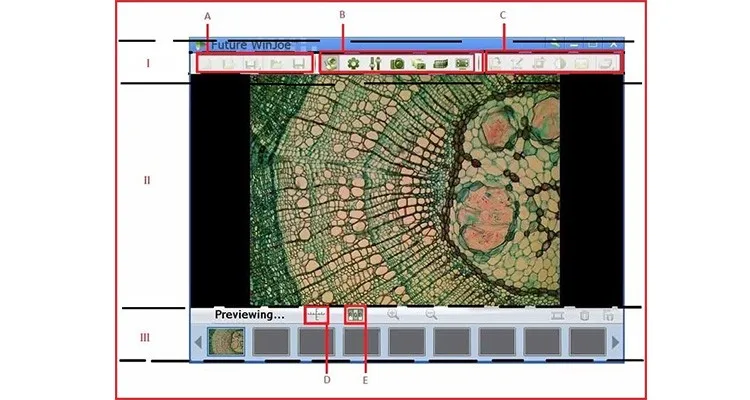
Task: Open the slider adjustments tool icon
Action: 375,63
